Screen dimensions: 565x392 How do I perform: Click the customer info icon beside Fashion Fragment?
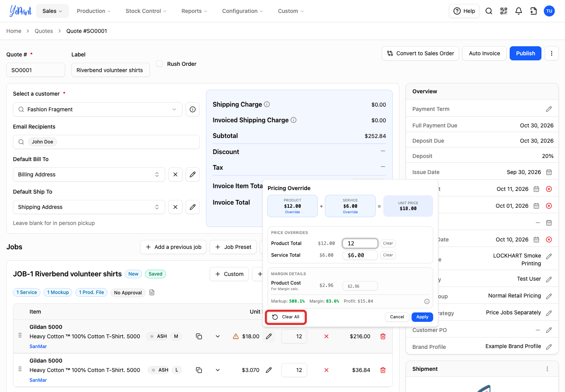tap(193, 109)
